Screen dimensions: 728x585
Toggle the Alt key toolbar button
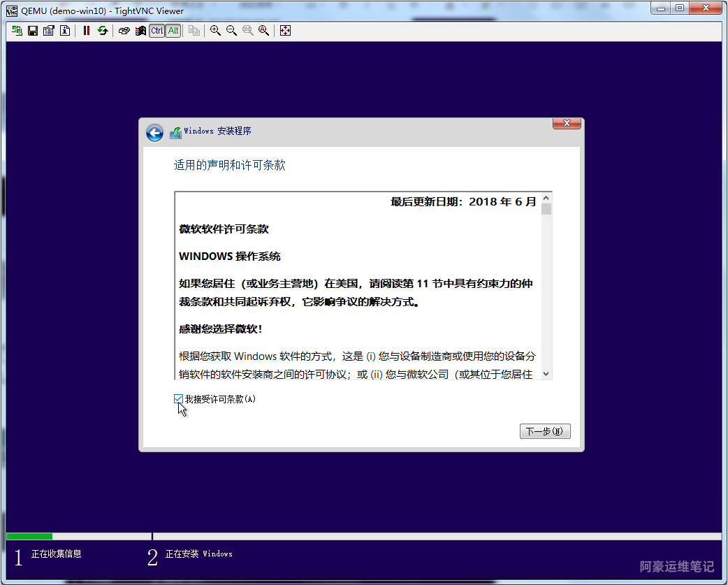tap(173, 31)
